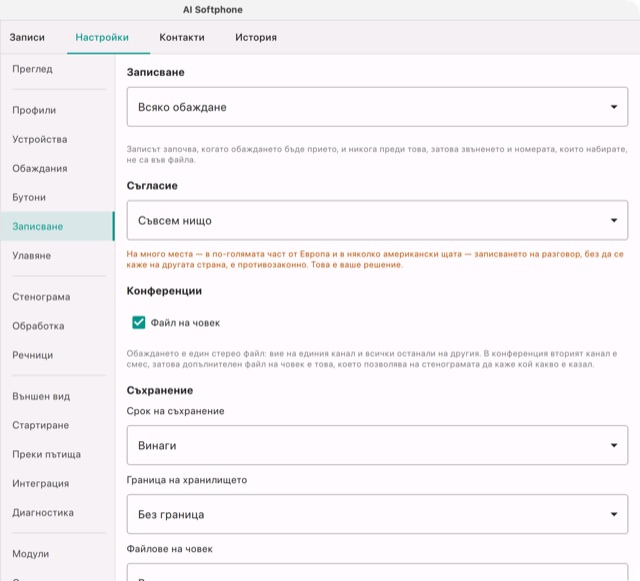Viewport: 640px width, 581px height.
Task: Click the Конференции section heading
Action: pos(164,291)
